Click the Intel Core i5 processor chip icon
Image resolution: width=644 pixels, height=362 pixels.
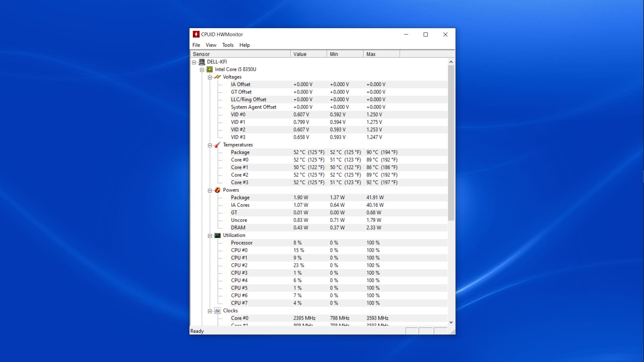(210, 69)
